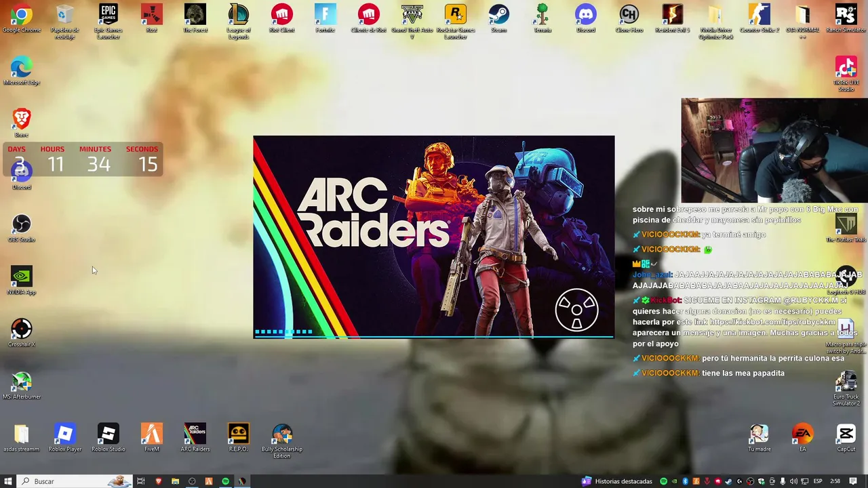Launch League of Legends shortcut

[x=239, y=22]
